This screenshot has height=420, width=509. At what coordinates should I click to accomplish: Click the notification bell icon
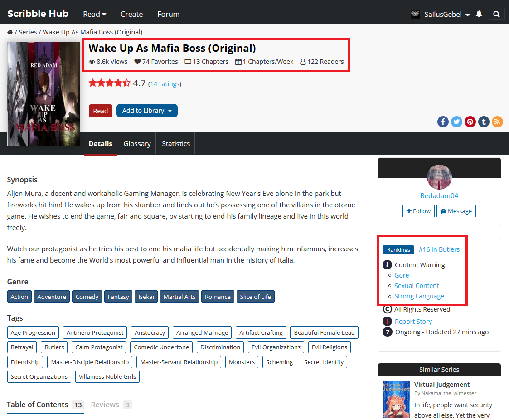pyautogui.click(x=479, y=14)
